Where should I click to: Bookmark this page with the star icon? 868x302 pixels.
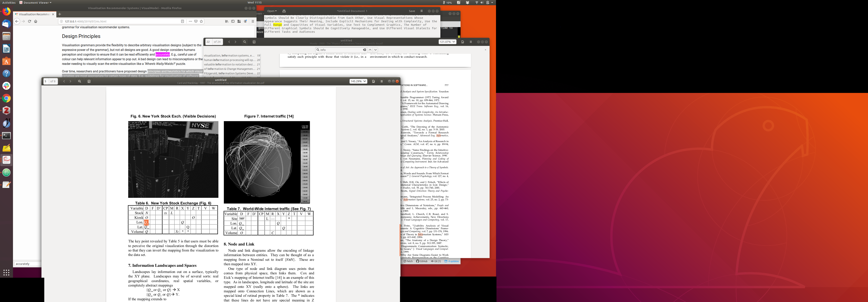(201, 21)
